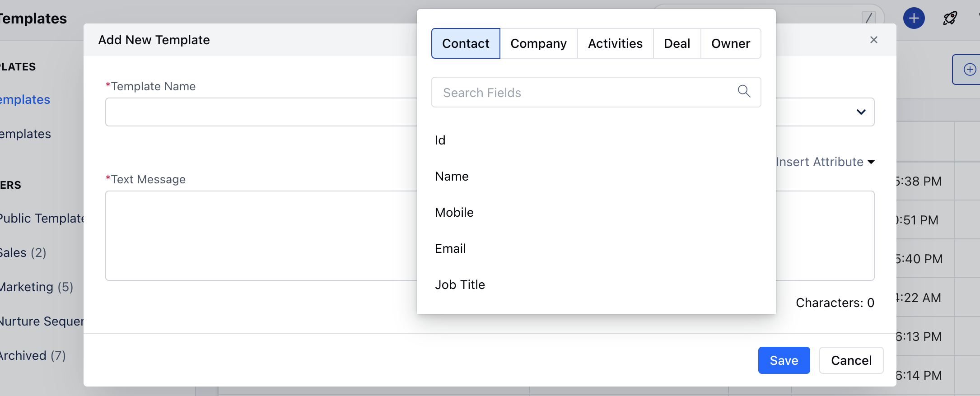Pick the Mobile field option
Viewport: 980px width, 396px height.
pos(454,212)
